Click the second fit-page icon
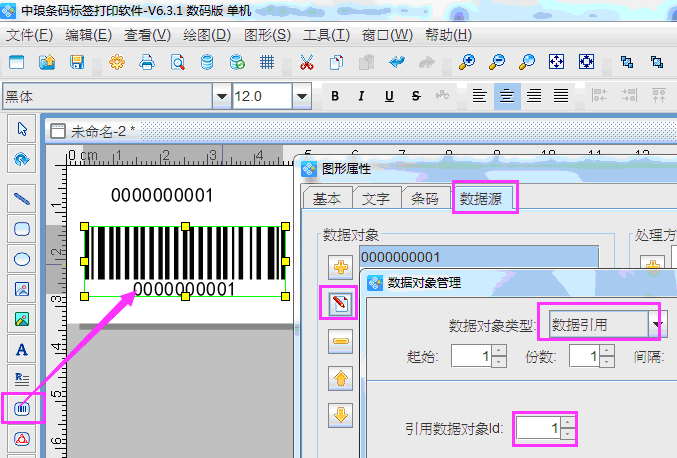This screenshot has width=677, height=458. tap(586, 62)
